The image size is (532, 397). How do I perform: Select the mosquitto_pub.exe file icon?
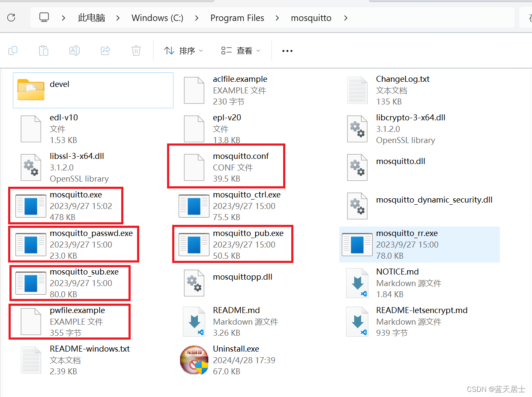click(194, 244)
